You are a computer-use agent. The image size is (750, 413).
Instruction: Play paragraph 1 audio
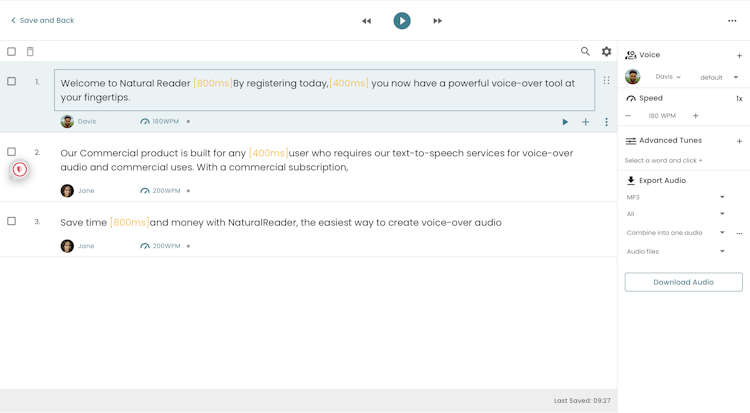565,122
